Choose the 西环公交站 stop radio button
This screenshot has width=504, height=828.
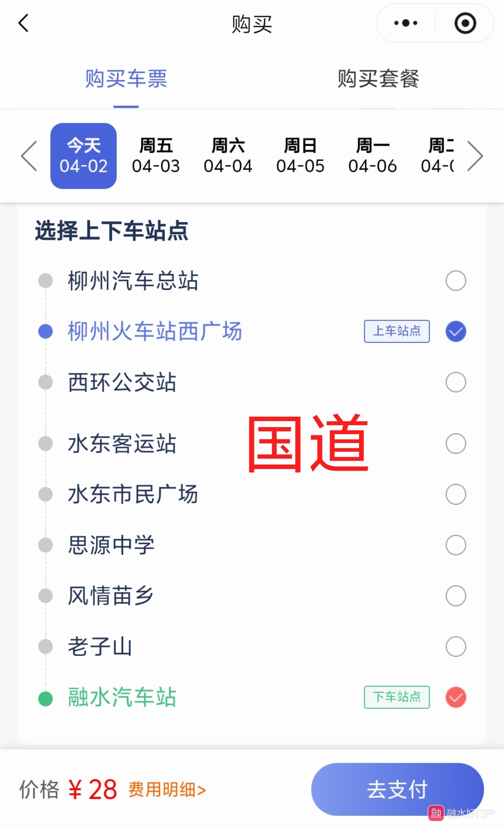pyautogui.click(x=455, y=382)
